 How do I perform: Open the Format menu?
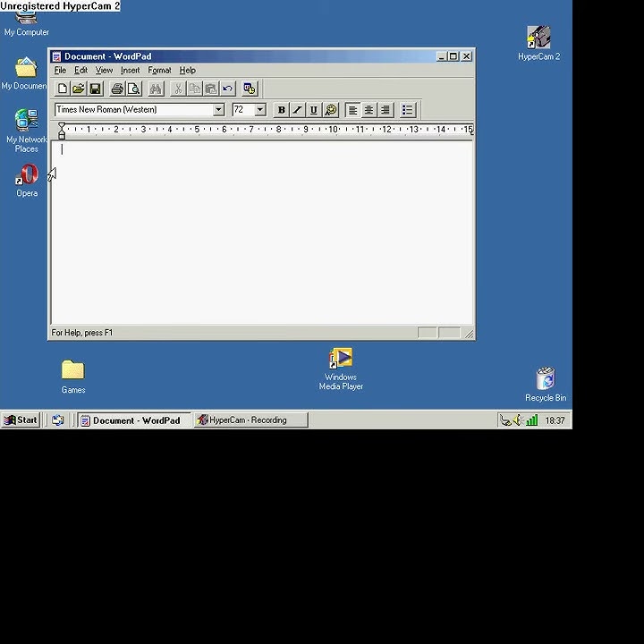pos(159,71)
